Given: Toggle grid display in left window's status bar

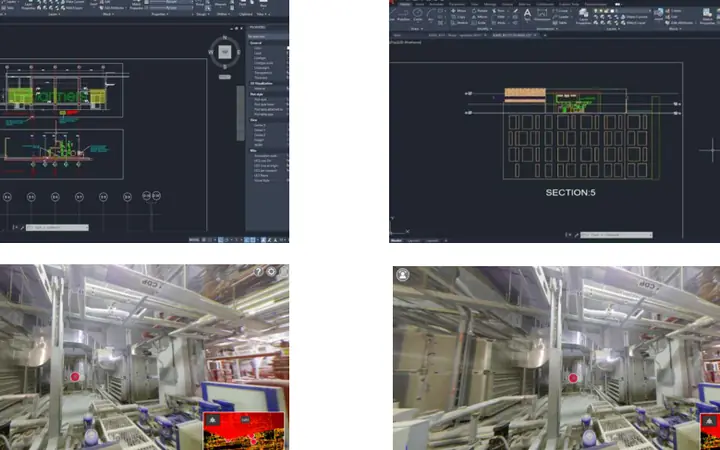Looking at the screenshot, I should click(x=203, y=239).
